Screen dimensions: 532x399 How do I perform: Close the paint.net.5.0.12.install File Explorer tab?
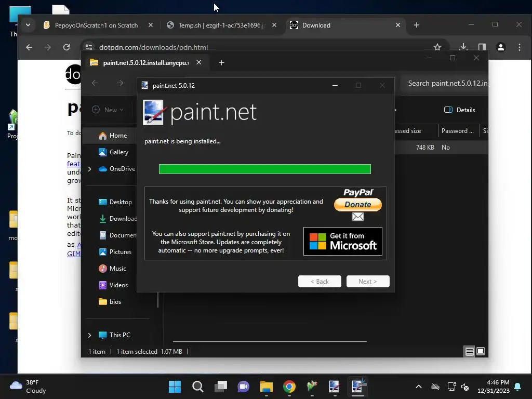(199, 62)
